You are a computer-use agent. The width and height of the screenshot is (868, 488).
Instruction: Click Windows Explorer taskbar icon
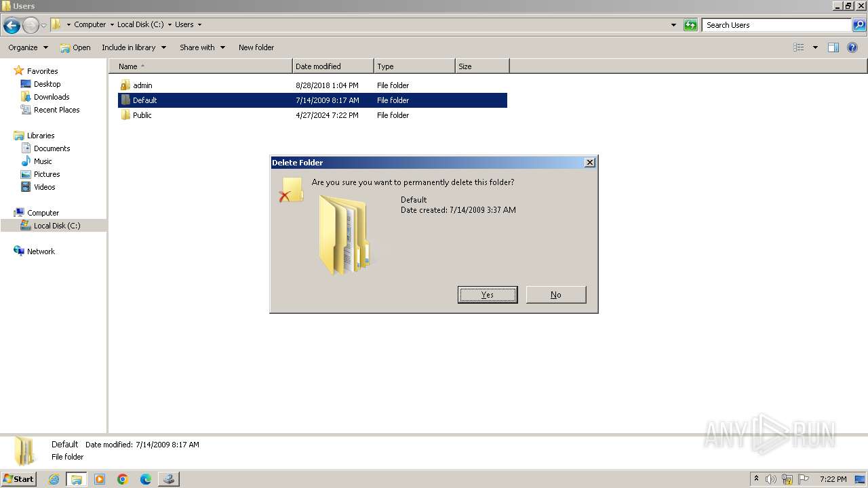77,479
